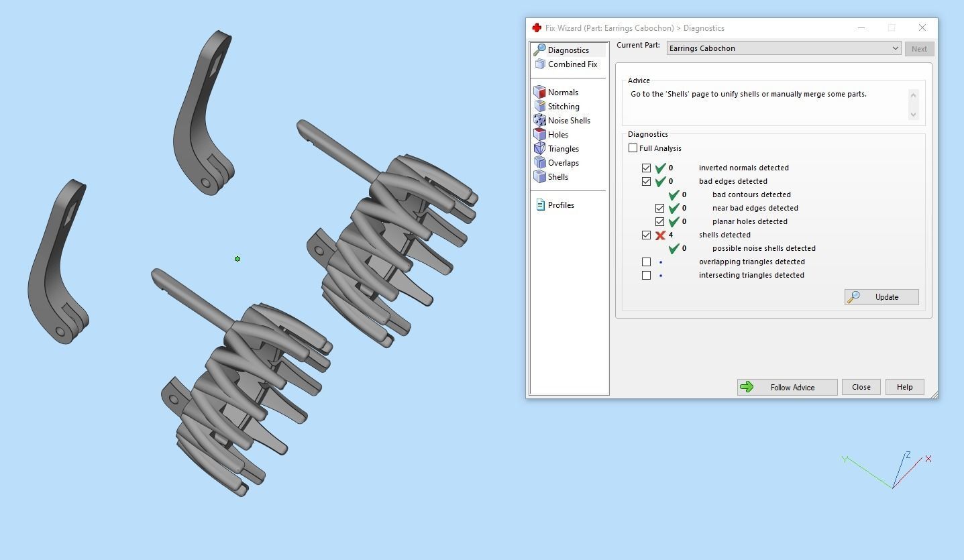This screenshot has width=964, height=560.
Task: Click the XYZ axis indicator in viewport
Action: (887, 469)
